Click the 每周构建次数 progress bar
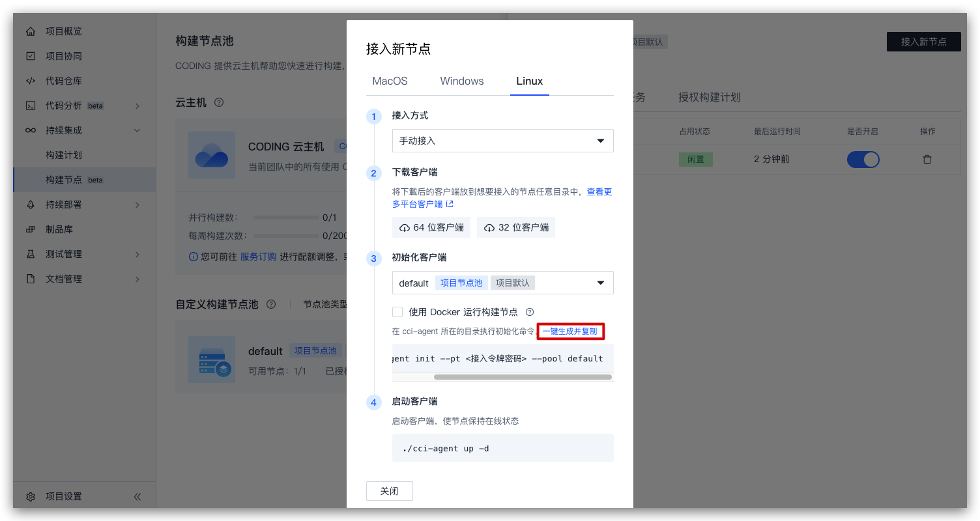This screenshot has width=980, height=521. tap(285, 236)
